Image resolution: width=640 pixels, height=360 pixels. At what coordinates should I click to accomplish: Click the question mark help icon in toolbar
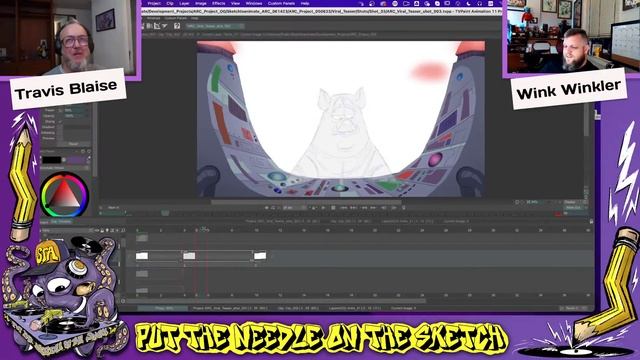[177, 26]
